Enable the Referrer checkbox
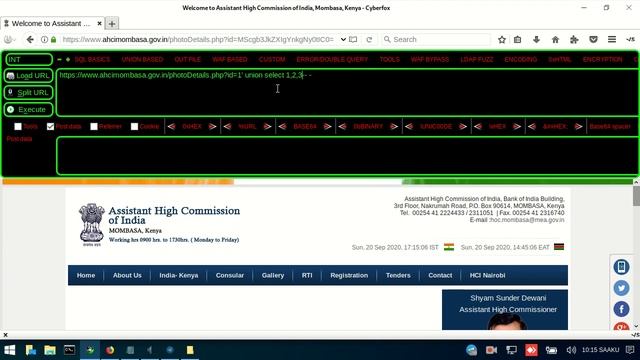Viewport: 640px width, 360px height. click(94, 127)
